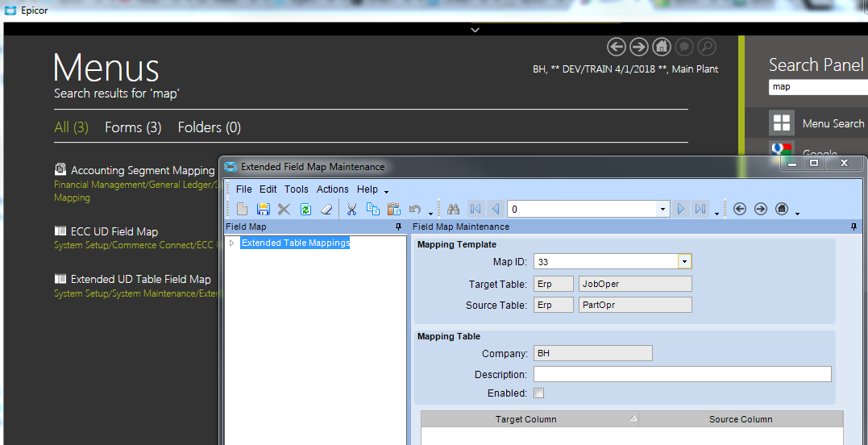The width and height of the screenshot is (868, 445).
Task: Go to the previous record arrow
Action: coord(496,209)
